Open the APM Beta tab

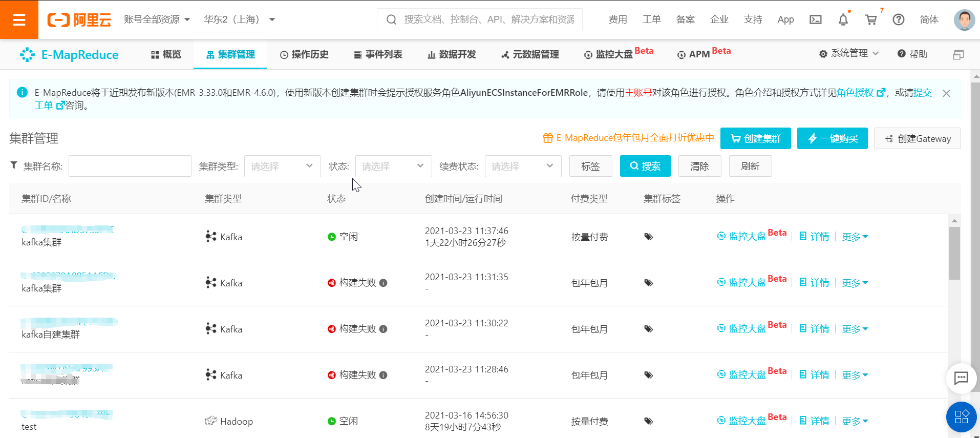pyautogui.click(x=704, y=54)
